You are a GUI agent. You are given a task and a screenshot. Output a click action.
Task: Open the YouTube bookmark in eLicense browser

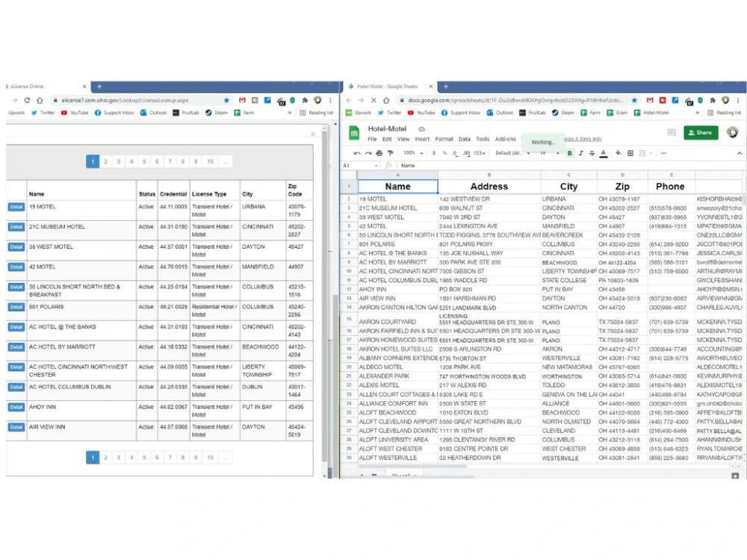click(75, 113)
